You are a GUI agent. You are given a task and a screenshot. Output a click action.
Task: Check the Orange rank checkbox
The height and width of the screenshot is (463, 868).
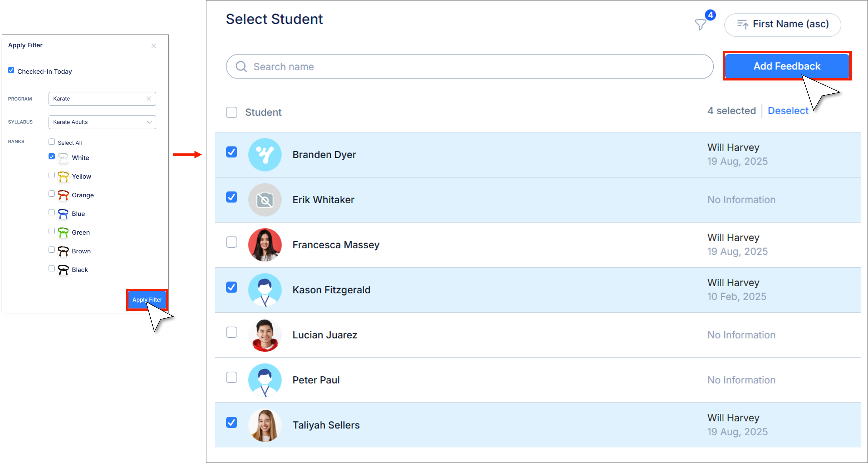[x=52, y=194]
